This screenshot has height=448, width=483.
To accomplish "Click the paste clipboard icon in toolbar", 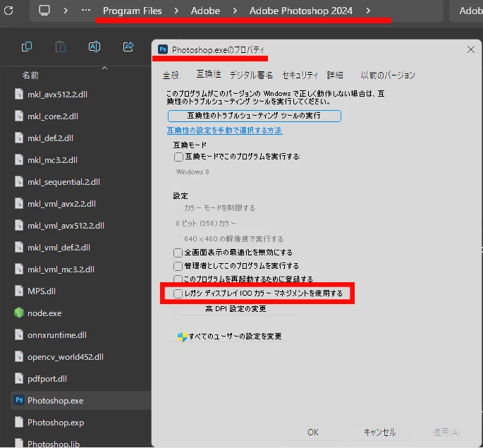I will (61, 47).
